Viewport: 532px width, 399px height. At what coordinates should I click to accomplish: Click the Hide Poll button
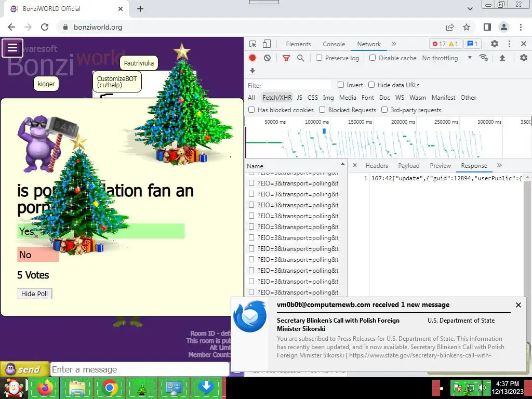click(x=35, y=294)
